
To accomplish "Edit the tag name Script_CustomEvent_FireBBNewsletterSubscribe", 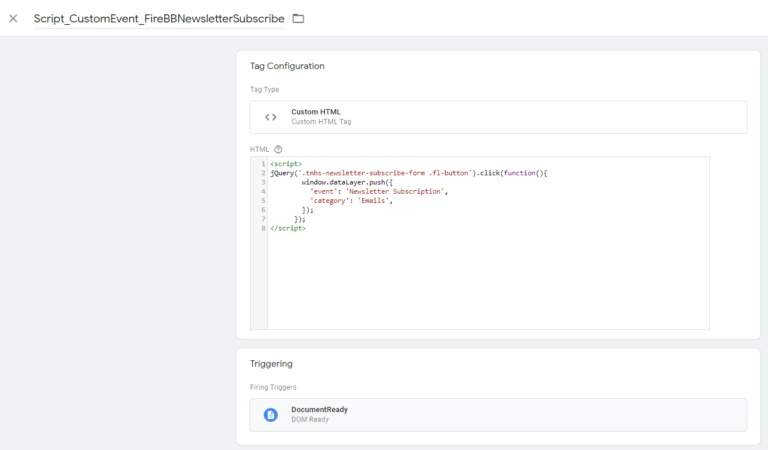I will tap(159, 19).
